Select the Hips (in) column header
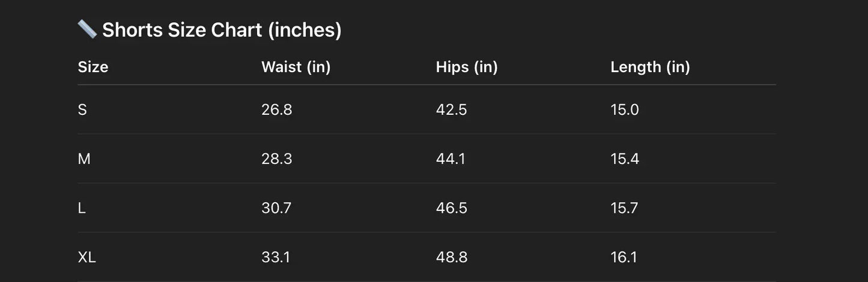The image size is (868, 282). tap(467, 67)
